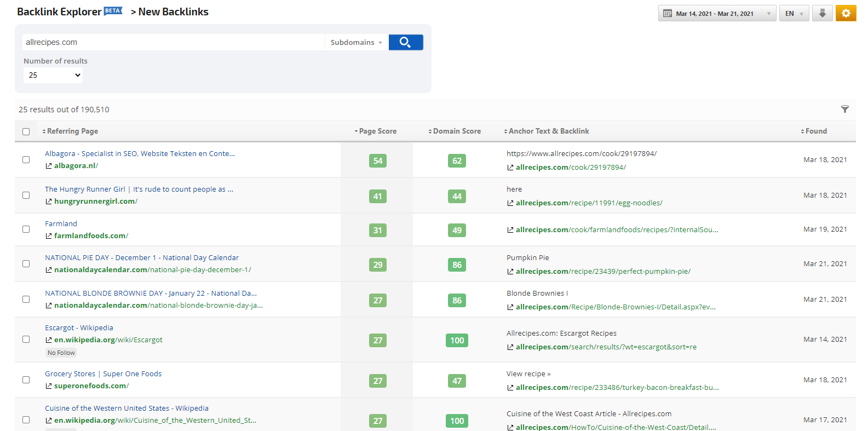Open the Number of results dropdown
Image resolution: width=868 pixels, height=431 pixels.
point(53,75)
